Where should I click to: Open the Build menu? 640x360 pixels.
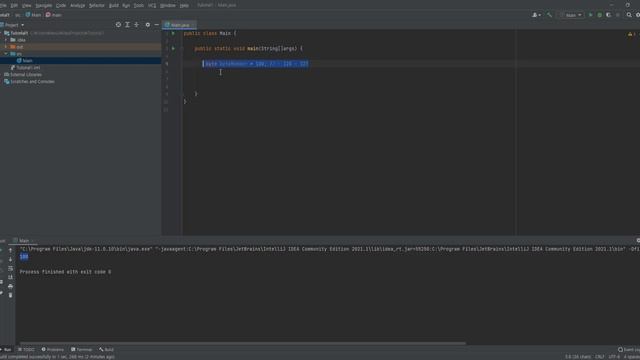click(114, 5)
